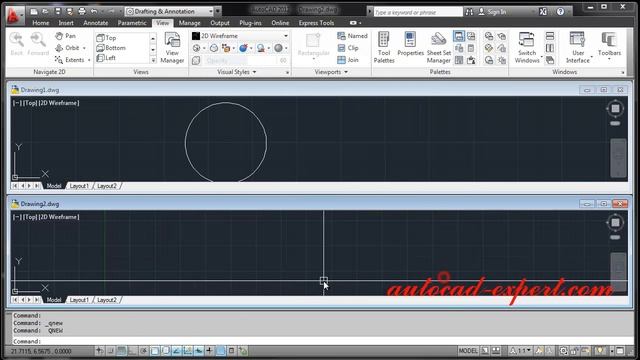This screenshot has width=640, height=360.
Task: Switch to the Insert ribbon tab
Action: (66, 23)
